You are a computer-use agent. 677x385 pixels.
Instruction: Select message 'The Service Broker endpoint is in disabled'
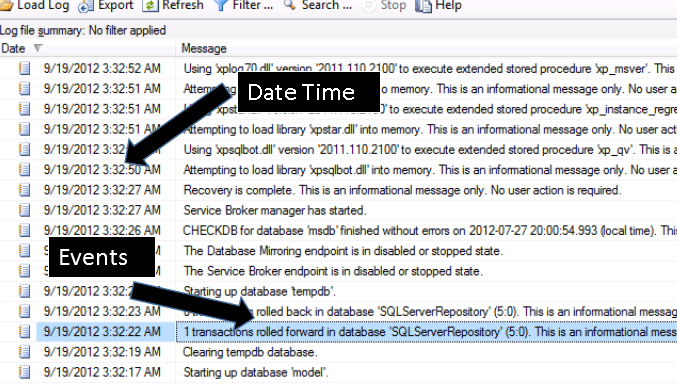333,271
